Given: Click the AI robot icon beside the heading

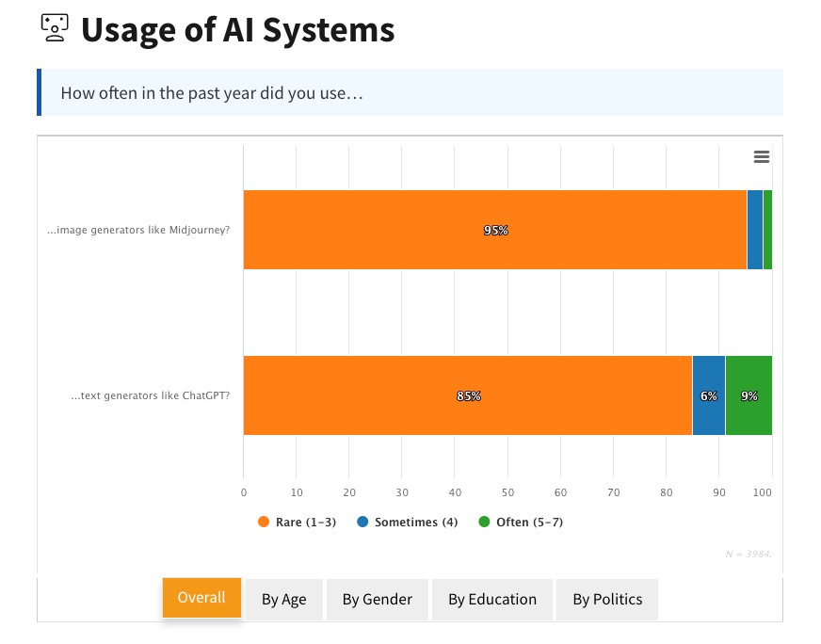Looking at the screenshot, I should point(55,29).
